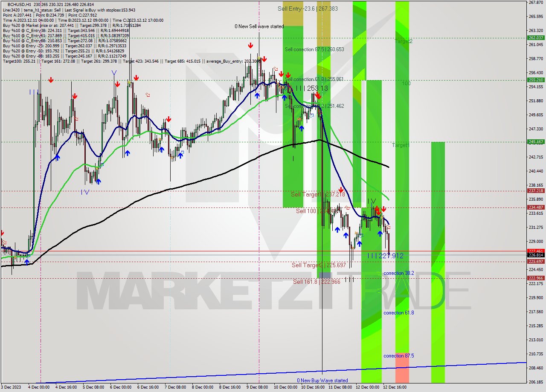Click the red 234.487 price tag
The image size is (546, 392).
536,208
